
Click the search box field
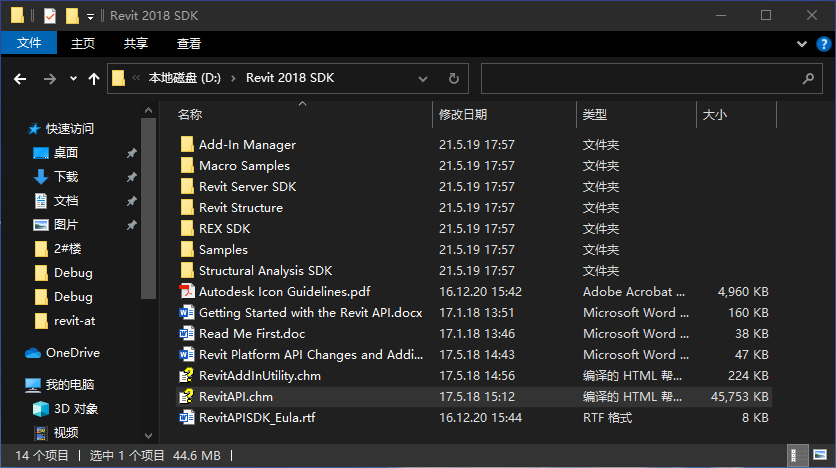652,79
